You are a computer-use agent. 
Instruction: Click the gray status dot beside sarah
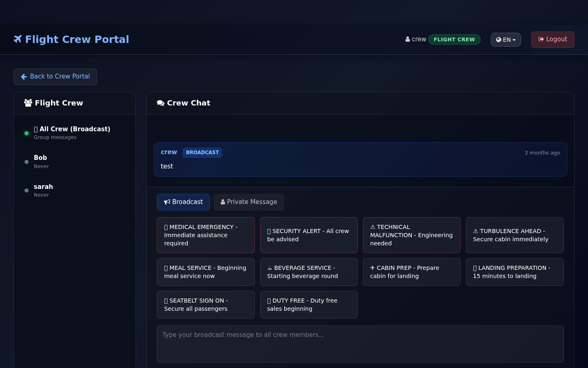click(x=27, y=191)
